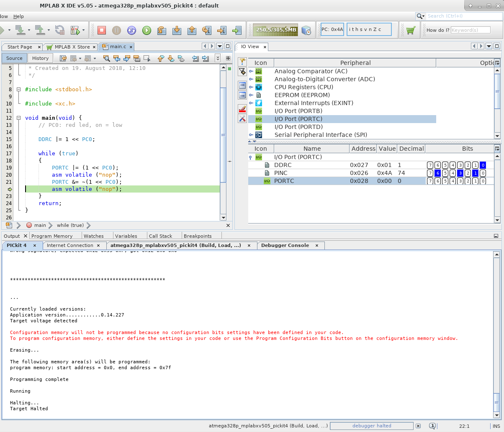Image resolution: width=504 pixels, height=432 pixels.
Task: Collapse the main function code fold
Action: [x=18, y=118]
